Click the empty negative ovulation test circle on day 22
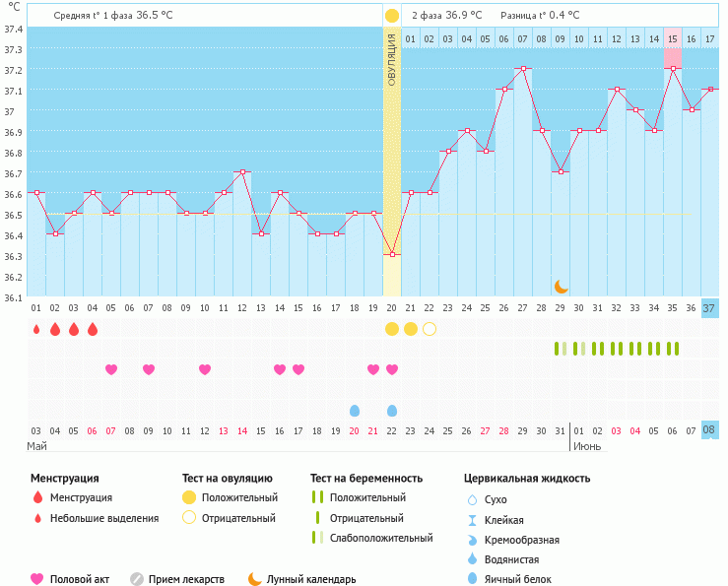 [x=430, y=328]
